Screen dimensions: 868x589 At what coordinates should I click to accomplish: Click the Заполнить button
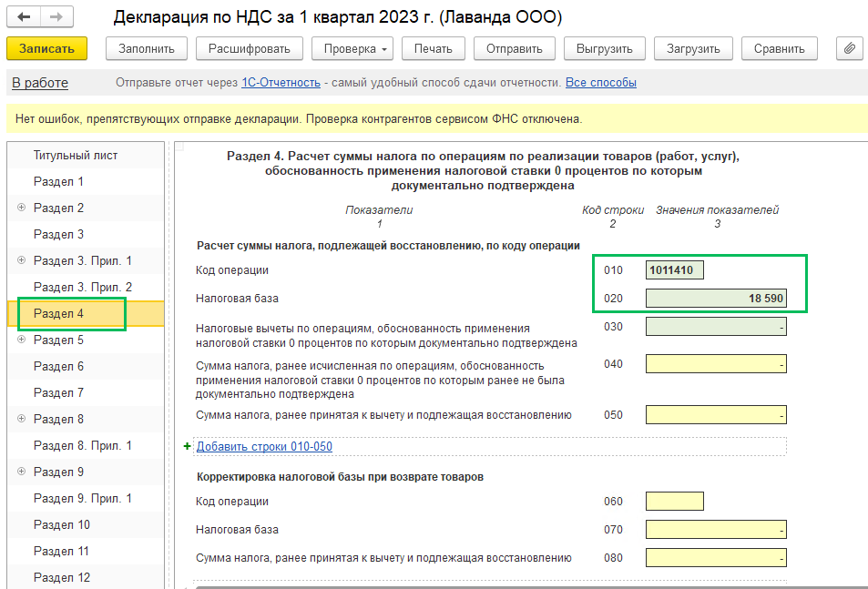click(x=147, y=48)
